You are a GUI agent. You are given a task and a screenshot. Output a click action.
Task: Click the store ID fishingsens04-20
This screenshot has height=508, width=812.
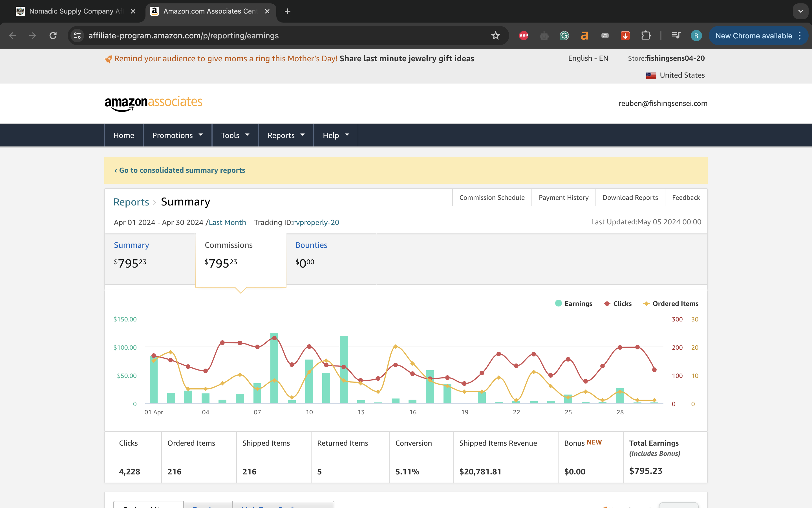pos(675,58)
